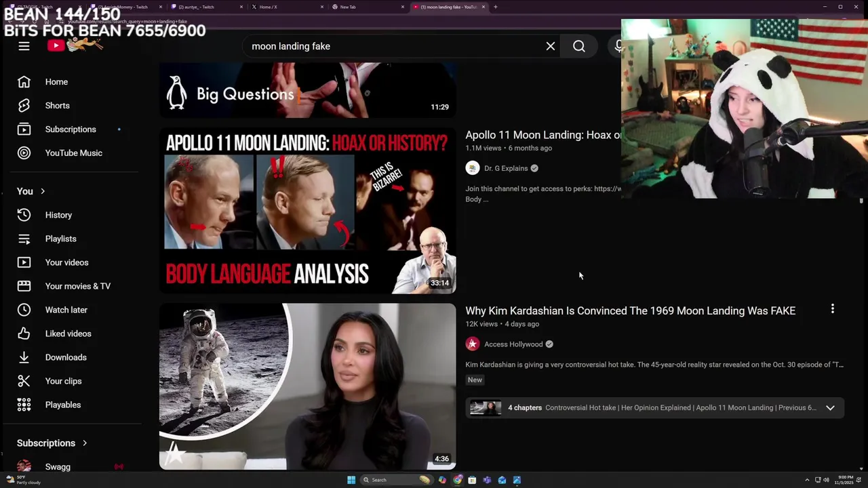Click 'Why Kim Kardashian Is Convinced' video title

click(630, 310)
